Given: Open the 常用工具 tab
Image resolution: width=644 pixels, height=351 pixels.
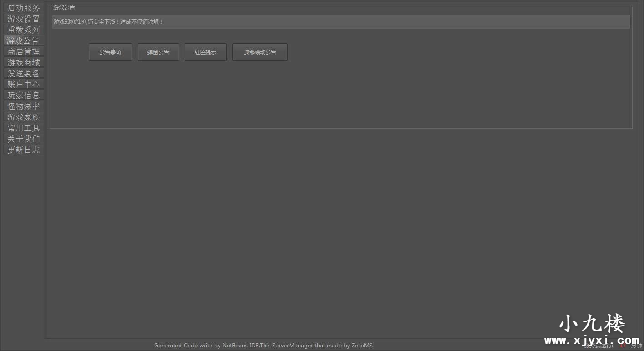Looking at the screenshot, I should tap(24, 128).
